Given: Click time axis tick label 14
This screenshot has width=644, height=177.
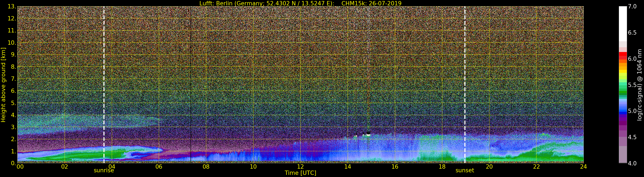Looking at the screenshot, I should 347,167.
